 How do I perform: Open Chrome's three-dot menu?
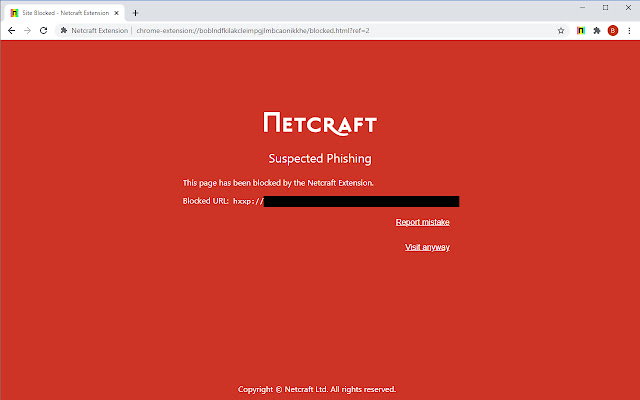(x=629, y=31)
